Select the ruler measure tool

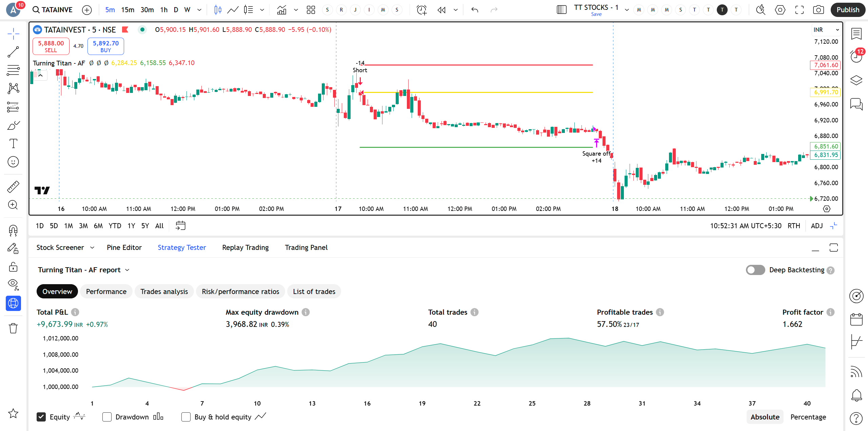(13, 187)
